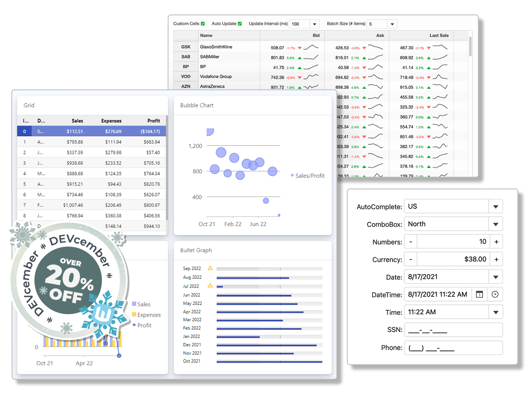Viewport: 532px width, 395px height.
Task: Select the GlaxoSmithKline row
Action: pyautogui.click(x=216, y=47)
